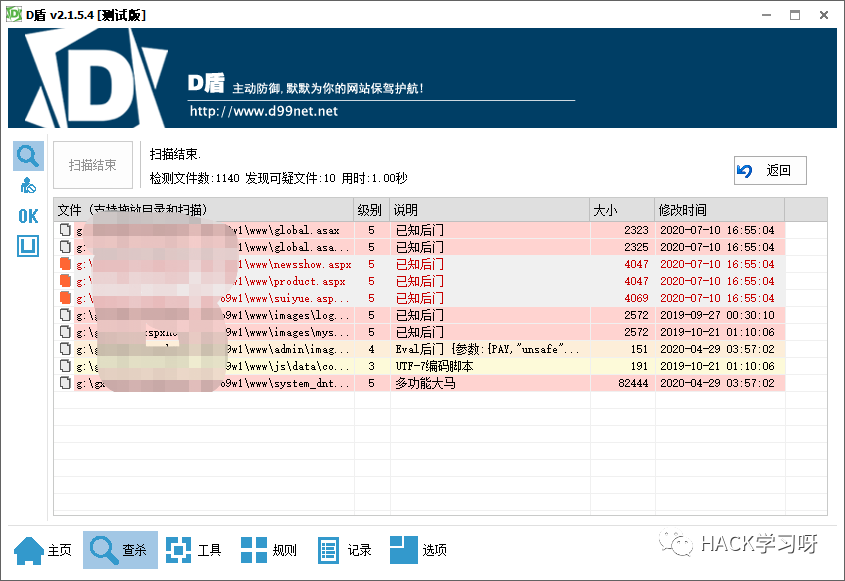Open the 规则 rules tab
Screen dimensions: 845x581
click(x=268, y=550)
